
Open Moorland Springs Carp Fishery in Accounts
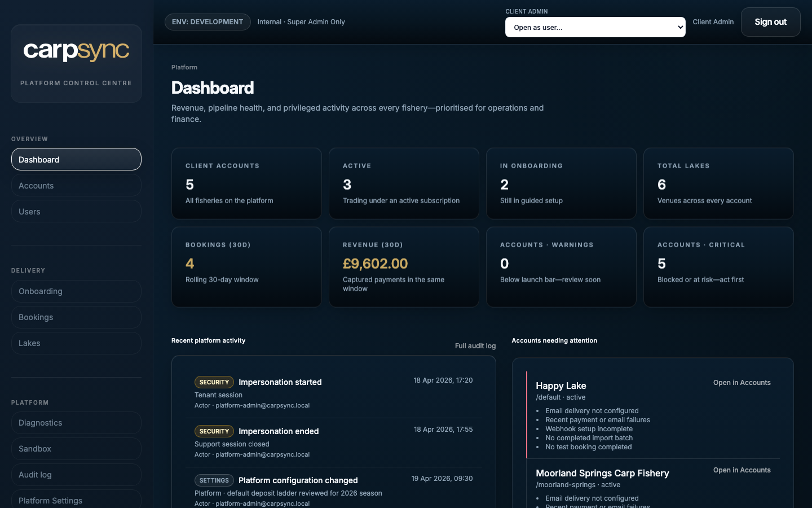(742, 470)
